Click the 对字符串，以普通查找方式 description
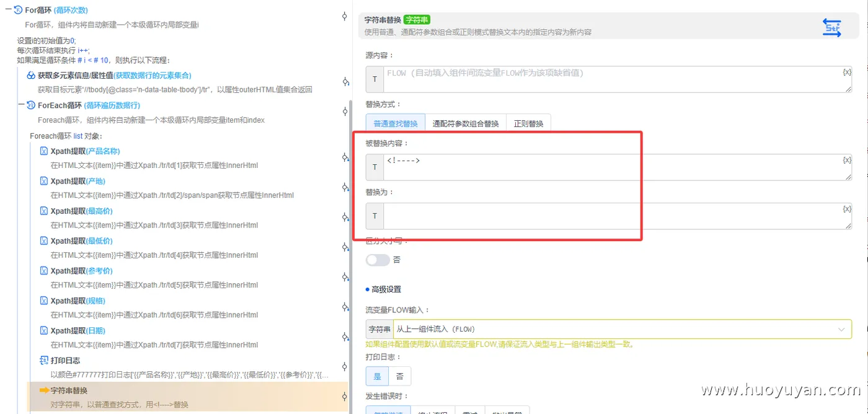The width and height of the screenshot is (868, 414). [120, 405]
